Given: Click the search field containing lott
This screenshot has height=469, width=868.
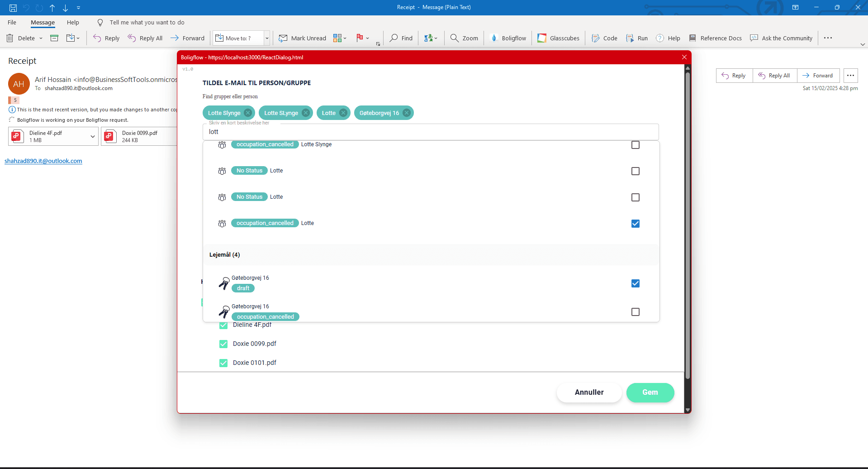Looking at the screenshot, I should tap(431, 132).
